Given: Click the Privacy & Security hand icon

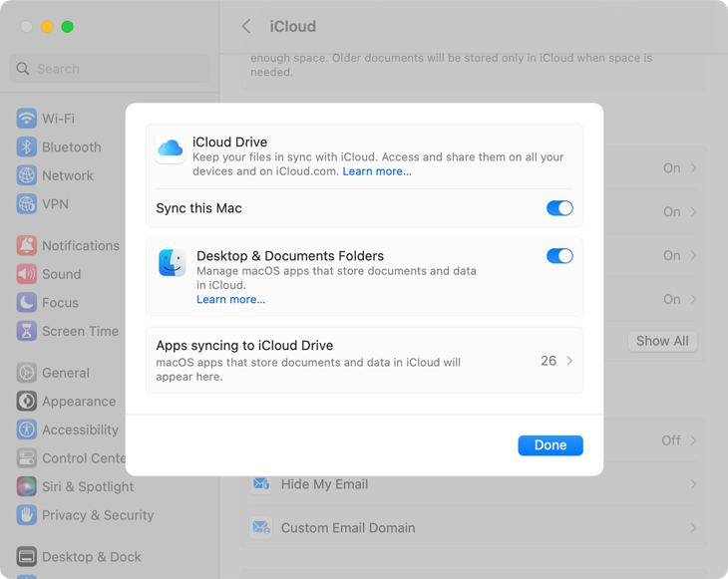Looking at the screenshot, I should (27, 516).
